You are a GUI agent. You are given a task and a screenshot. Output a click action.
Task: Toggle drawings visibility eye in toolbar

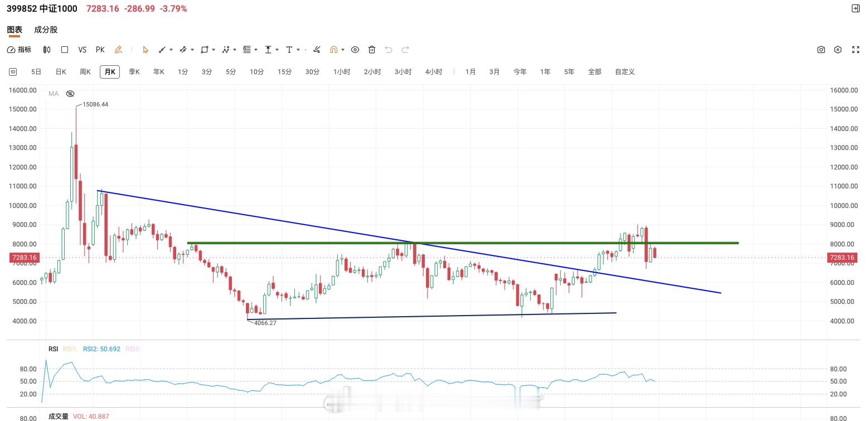pyautogui.click(x=355, y=50)
